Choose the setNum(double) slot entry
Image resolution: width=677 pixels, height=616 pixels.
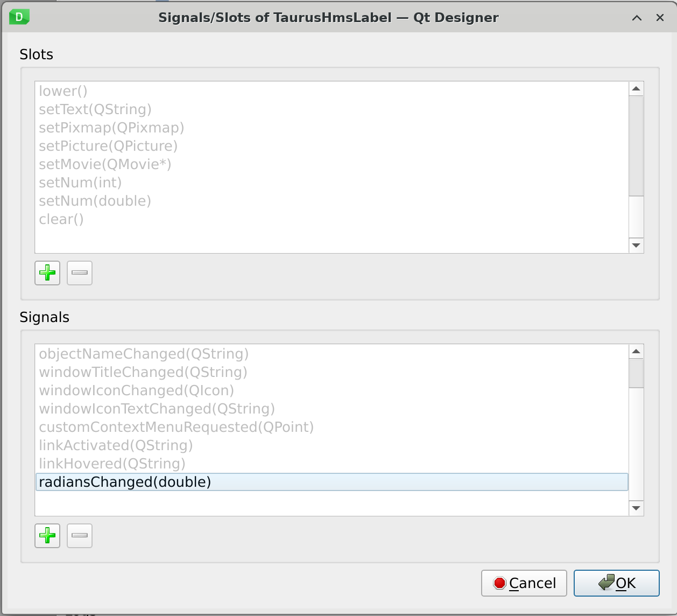(95, 201)
